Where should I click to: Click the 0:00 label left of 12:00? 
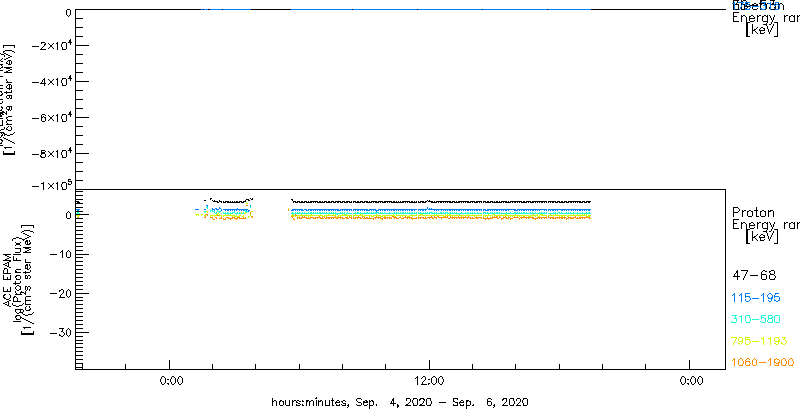tap(169, 381)
